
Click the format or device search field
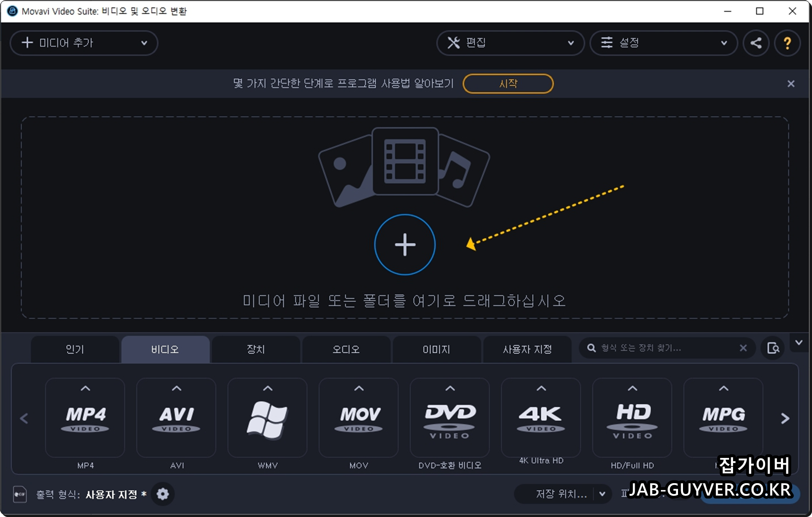pyautogui.click(x=667, y=348)
